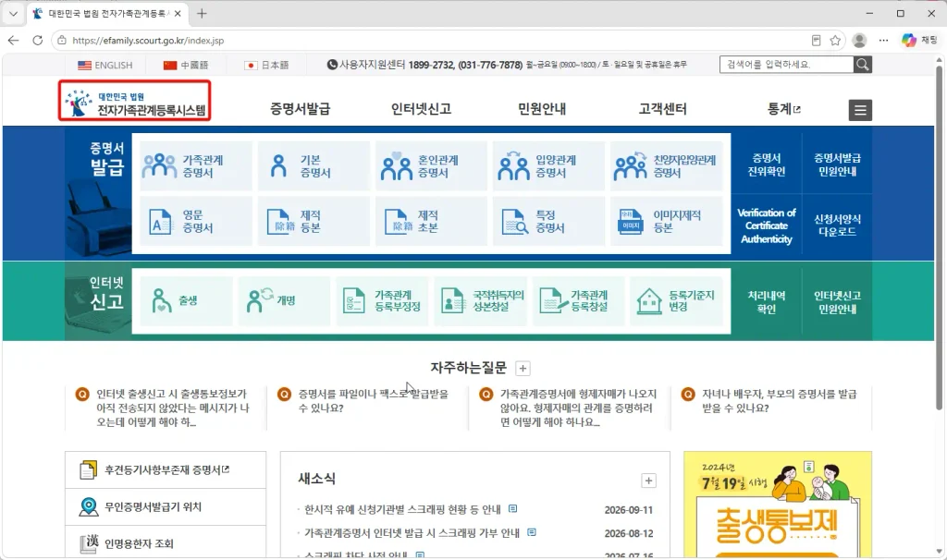The width and height of the screenshot is (947, 560).
Task: Open news item 한시적 유예 신청기관별 스크래핑
Action: (402, 510)
